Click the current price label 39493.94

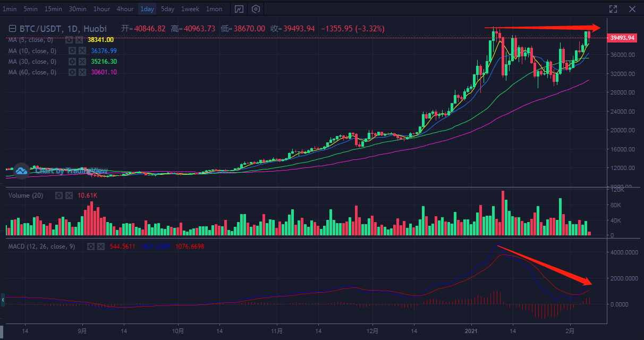click(x=622, y=38)
